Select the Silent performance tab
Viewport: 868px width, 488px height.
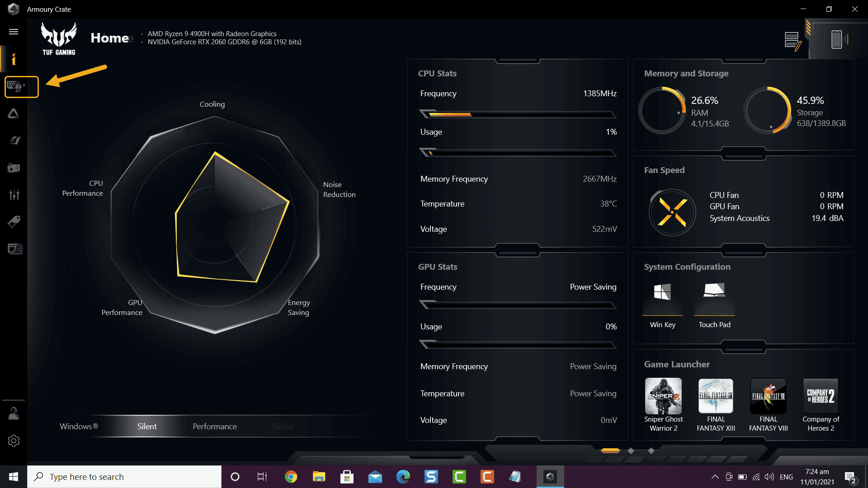[x=147, y=426]
